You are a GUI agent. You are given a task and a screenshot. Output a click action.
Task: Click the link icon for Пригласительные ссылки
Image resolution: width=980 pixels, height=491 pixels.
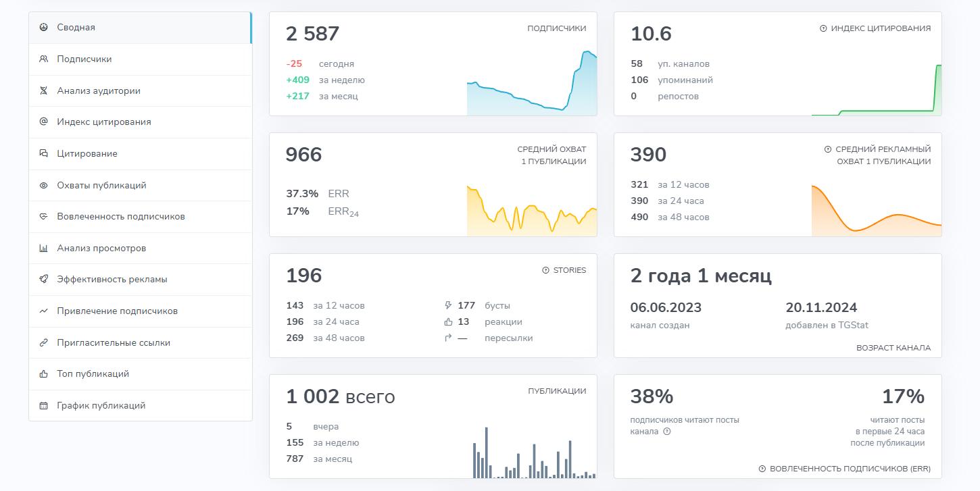click(43, 343)
